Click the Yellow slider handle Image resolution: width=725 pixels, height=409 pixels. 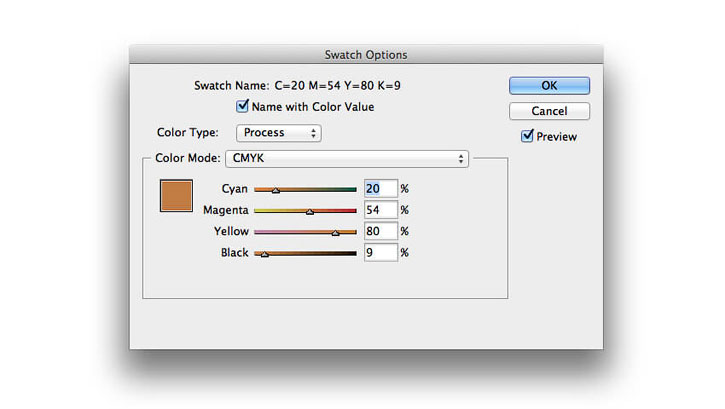click(x=336, y=232)
